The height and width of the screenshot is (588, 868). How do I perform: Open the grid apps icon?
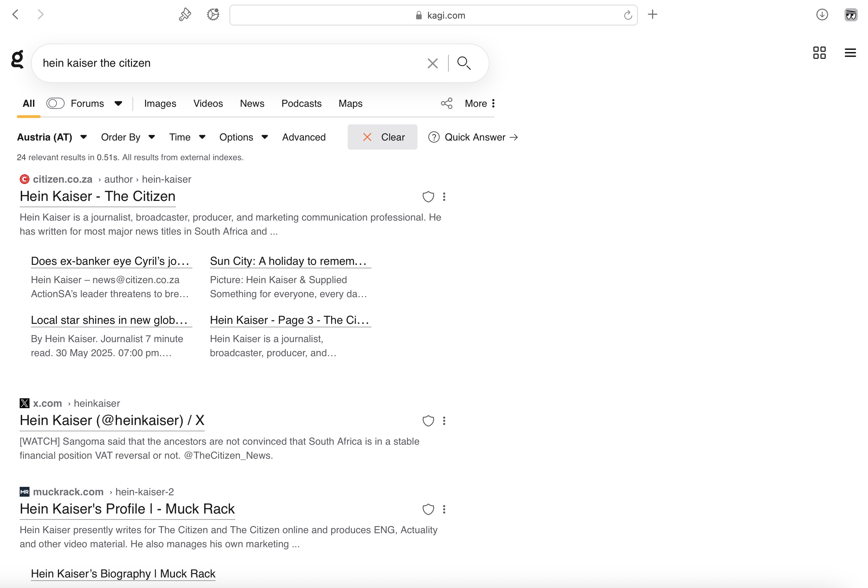click(819, 53)
